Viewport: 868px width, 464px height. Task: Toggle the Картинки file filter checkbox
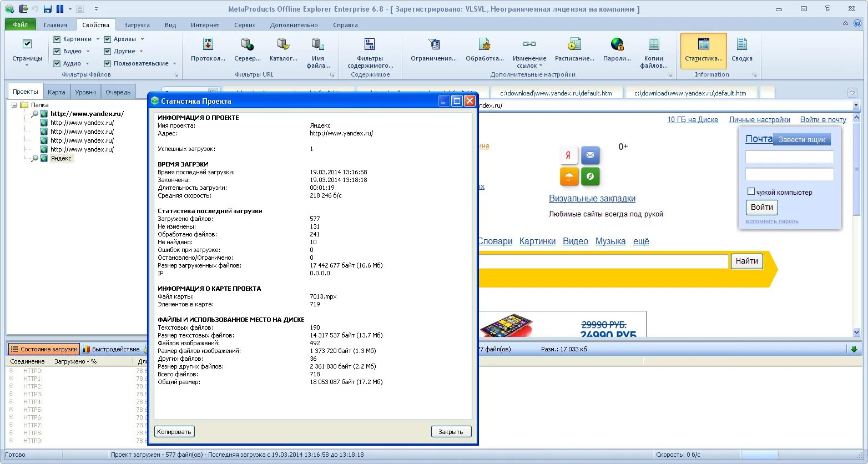57,39
